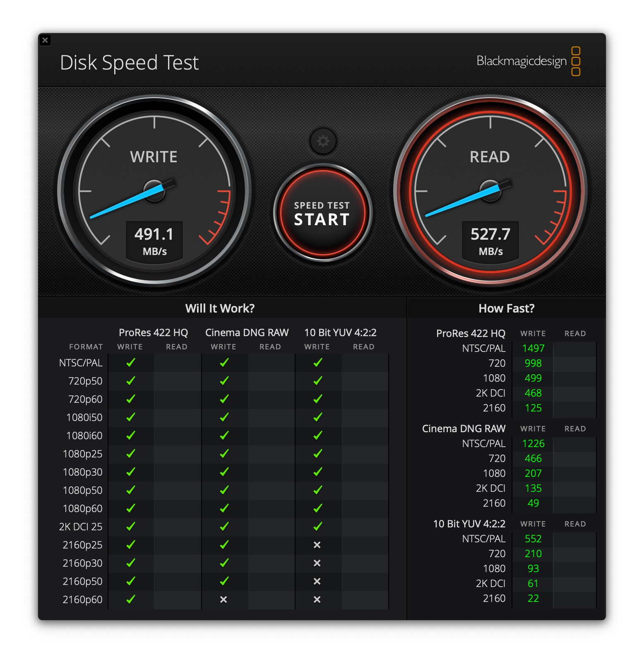Click 10 Bit YUV 2K DCI write value 61

pos(533,584)
